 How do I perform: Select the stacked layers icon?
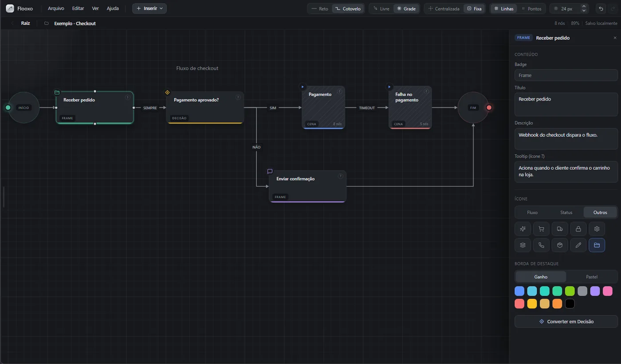click(x=523, y=245)
